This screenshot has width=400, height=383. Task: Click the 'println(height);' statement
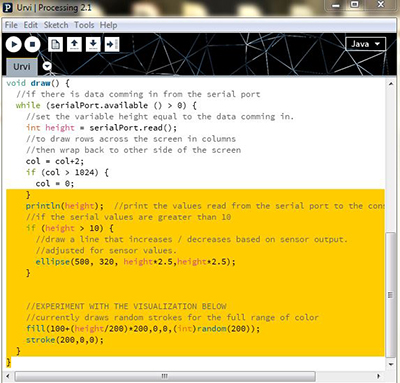64,206
